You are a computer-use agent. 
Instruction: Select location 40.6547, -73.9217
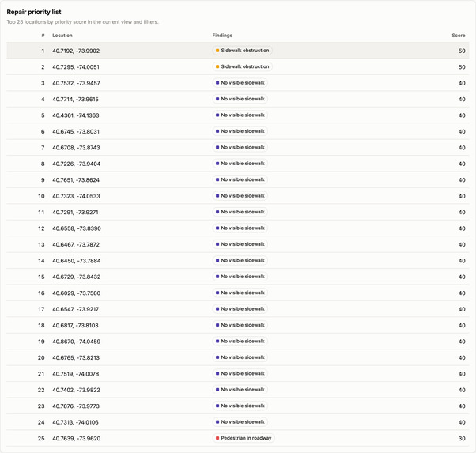pos(76,309)
